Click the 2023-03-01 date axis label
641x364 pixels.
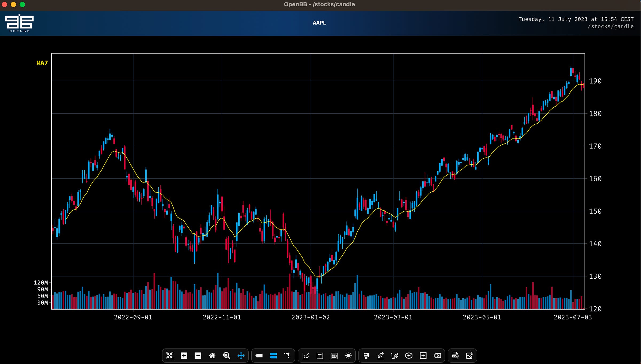[x=393, y=317]
